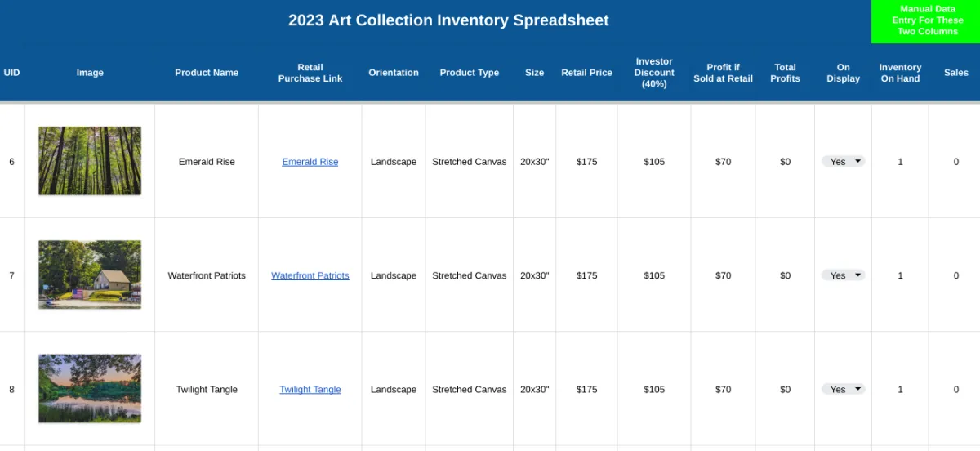The height and width of the screenshot is (451, 980).
Task: Click the Twilight Tangle sunset thumbnail
Action: click(90, 389)
